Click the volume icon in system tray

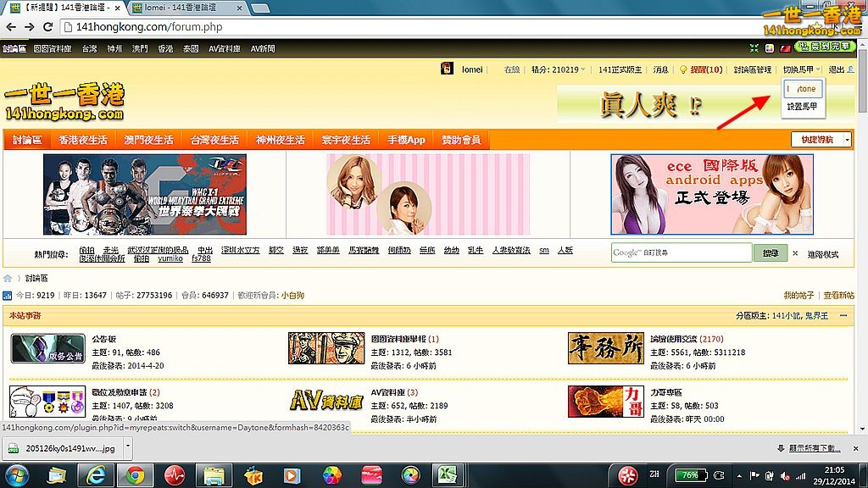[784, 476]
